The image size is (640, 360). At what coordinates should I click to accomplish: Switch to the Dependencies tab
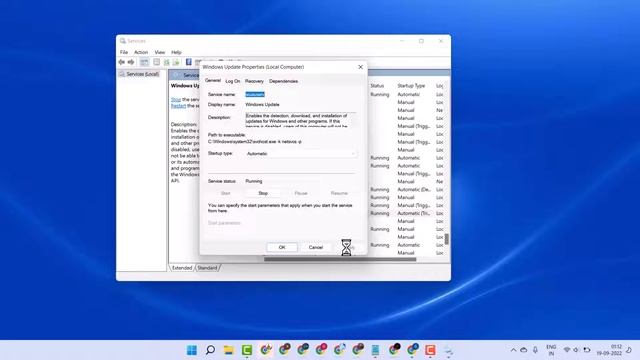(x=283, y=81)
